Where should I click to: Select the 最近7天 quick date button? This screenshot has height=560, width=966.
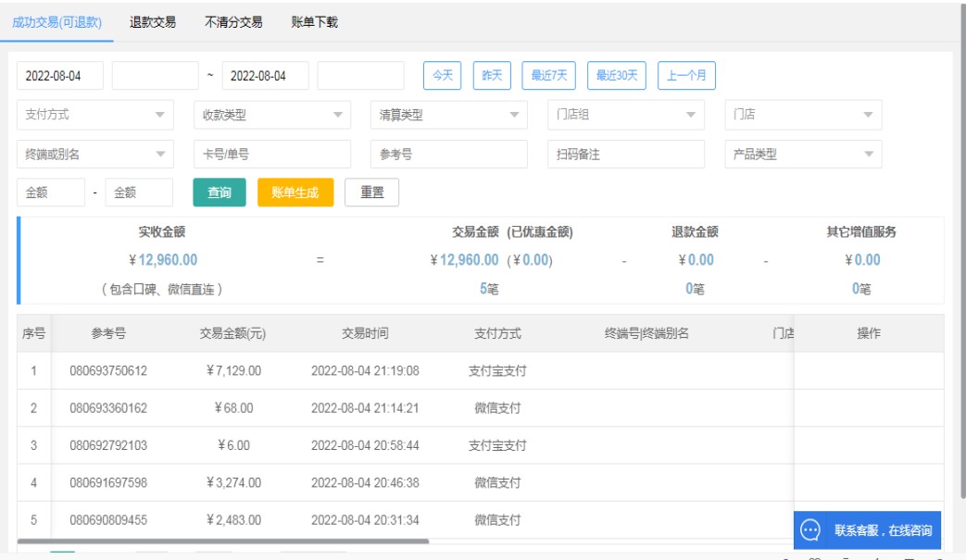(549, 76)
